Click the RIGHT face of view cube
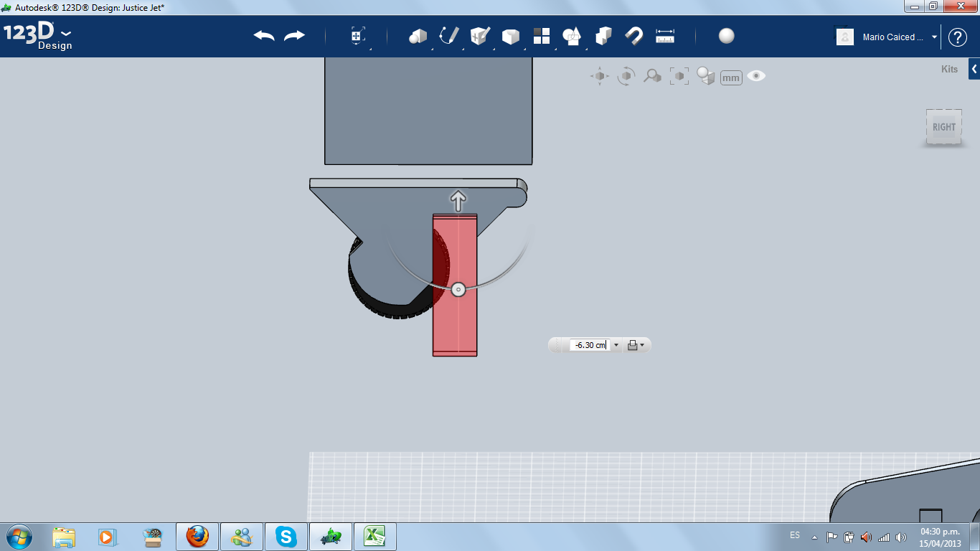This screenshot has height=551, width=980. coord(943,127)
